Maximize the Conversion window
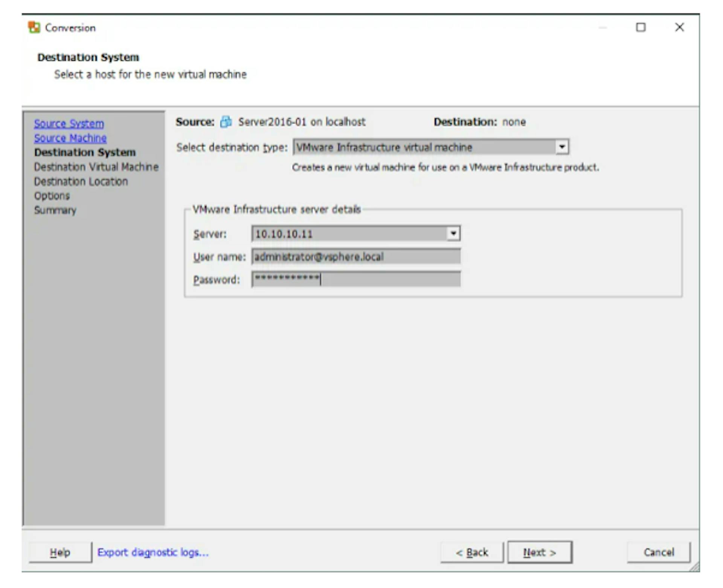The height and width of the screenshot is (588, 723). point(641,27)
